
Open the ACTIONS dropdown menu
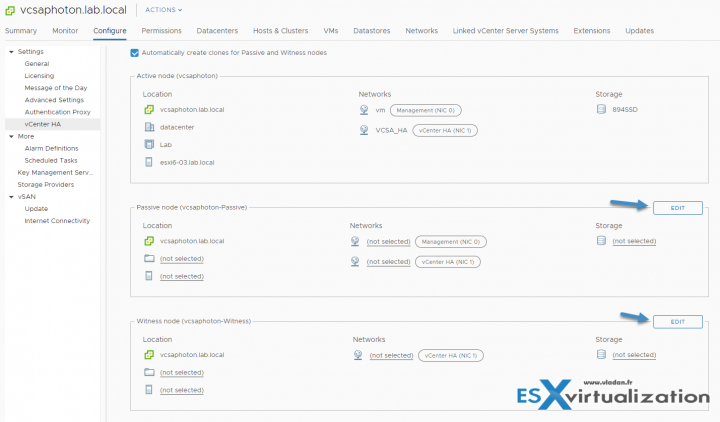click(x=163, y=10)
